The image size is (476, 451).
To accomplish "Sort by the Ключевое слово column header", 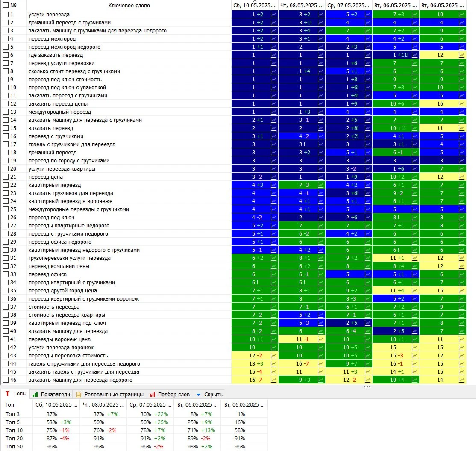I will pyautogui.click(x=129, y=5).
